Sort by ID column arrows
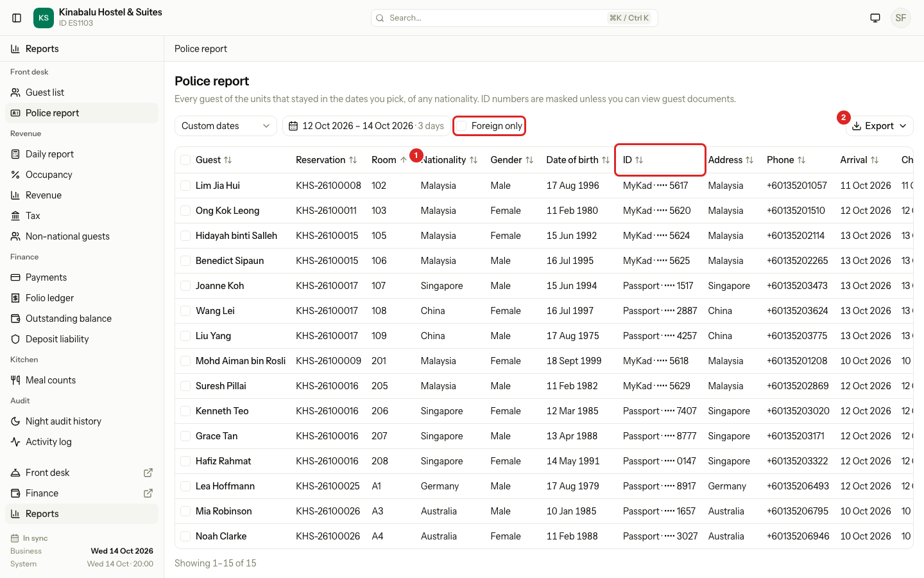This screenshot has height=578, width=924. tap(639, 160)
